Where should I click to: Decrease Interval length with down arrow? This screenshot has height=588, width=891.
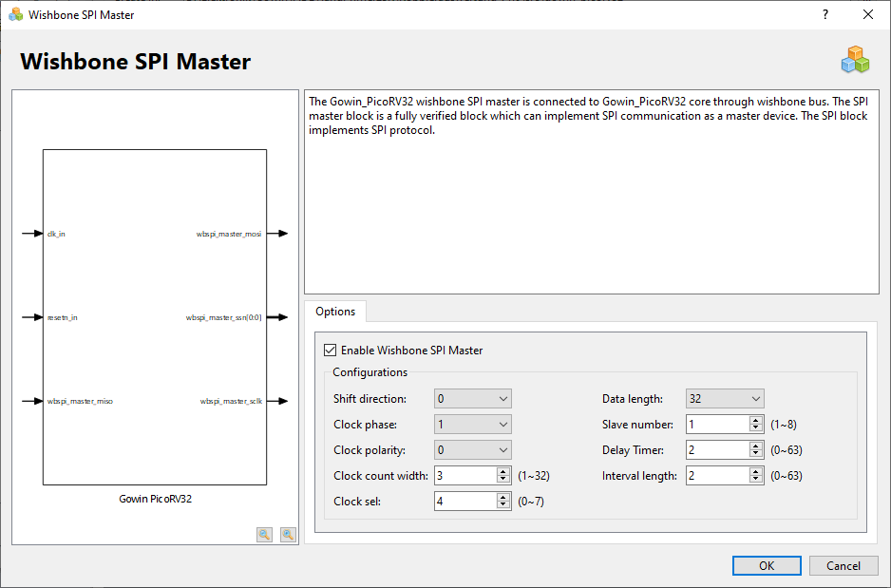pyautogui.click(x=755, y=480)
